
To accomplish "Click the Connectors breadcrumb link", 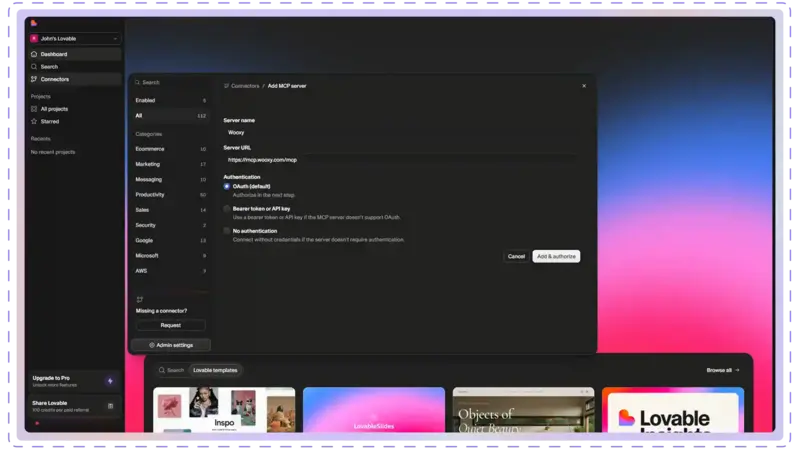I will tap(245, 86).
